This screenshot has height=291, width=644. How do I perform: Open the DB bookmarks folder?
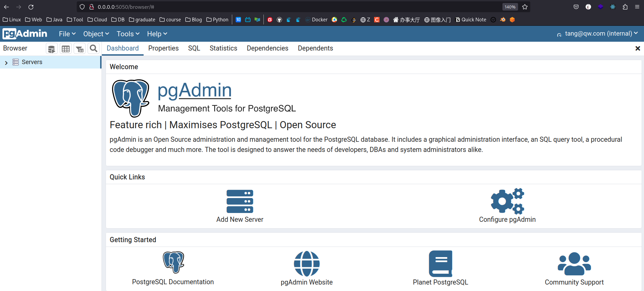[118, 20]
